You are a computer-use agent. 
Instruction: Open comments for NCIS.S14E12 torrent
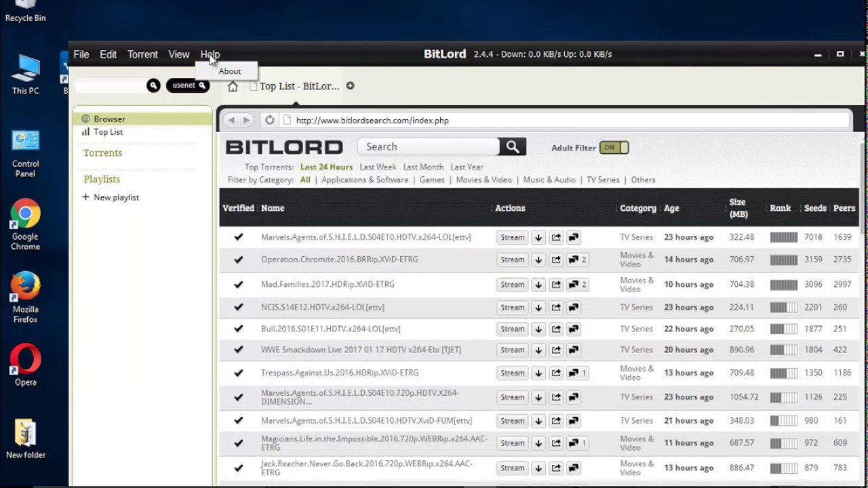coord(574,307)
